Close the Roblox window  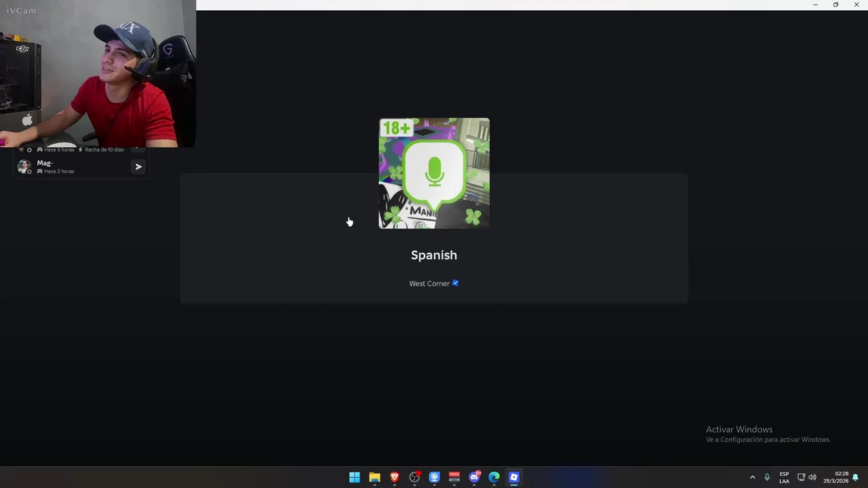pos(856,5)
